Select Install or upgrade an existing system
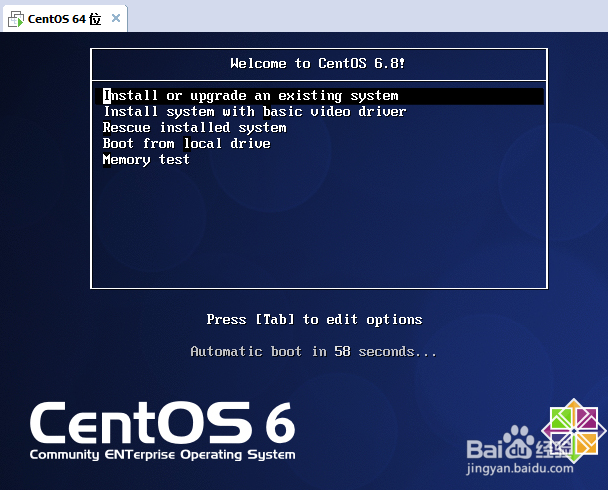 tap(320, 96)
